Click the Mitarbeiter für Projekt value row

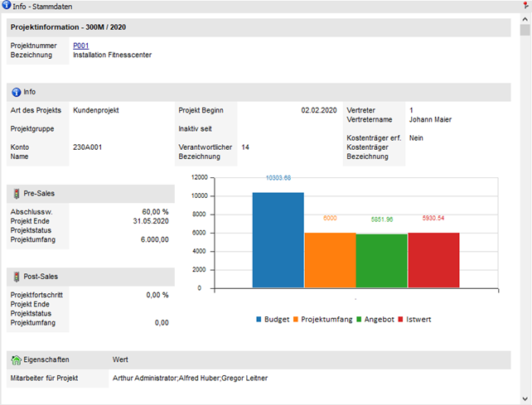tap(191, 379)
